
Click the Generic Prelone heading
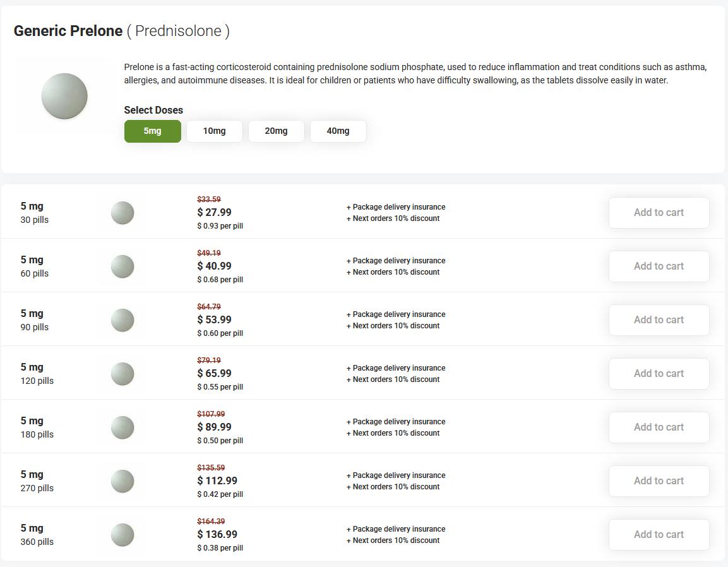[68, 31]
